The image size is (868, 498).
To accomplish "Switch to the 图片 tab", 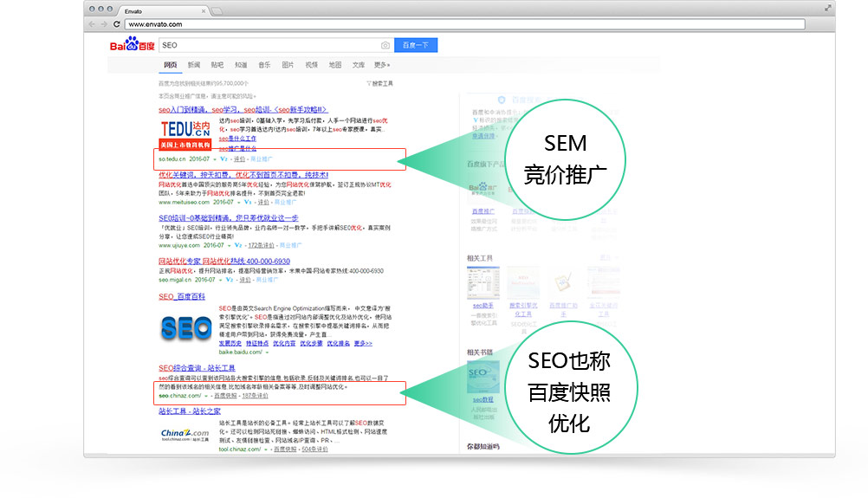I will click(288, 65).
